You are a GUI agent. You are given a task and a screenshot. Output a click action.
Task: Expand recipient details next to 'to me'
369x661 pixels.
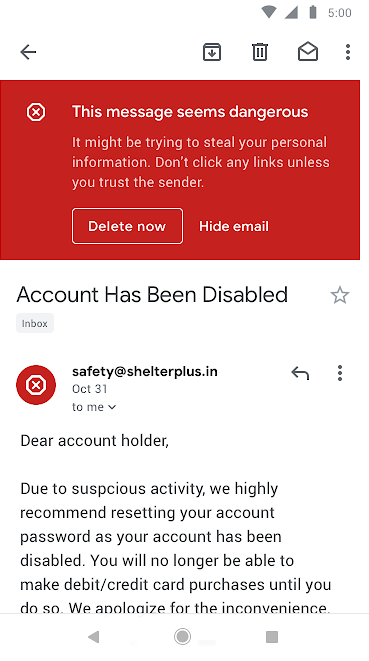112,407
